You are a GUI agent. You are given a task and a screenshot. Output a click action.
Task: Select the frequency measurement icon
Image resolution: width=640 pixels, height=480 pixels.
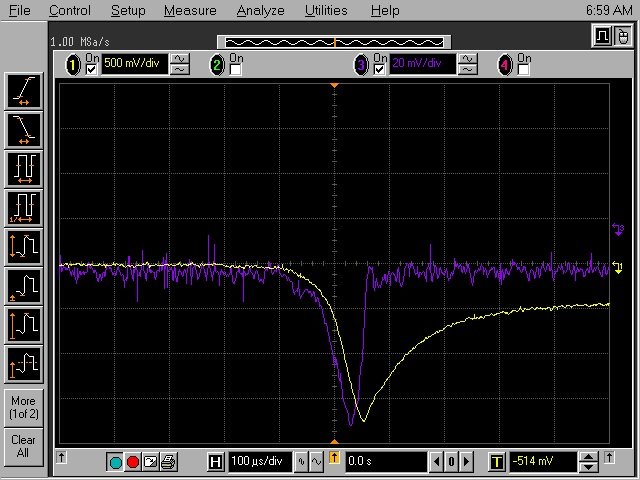tap(24, 208)
